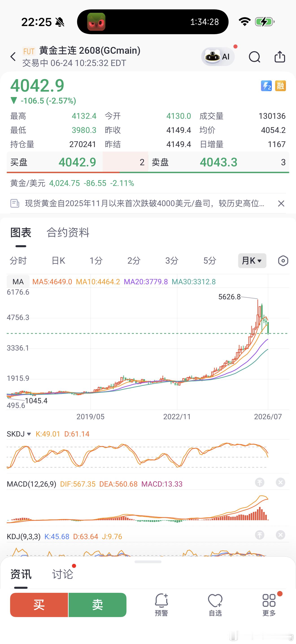Screen dimensions: 296x644
Task: Tap the 最低 value 3980.3
Action: pos(84,130)
